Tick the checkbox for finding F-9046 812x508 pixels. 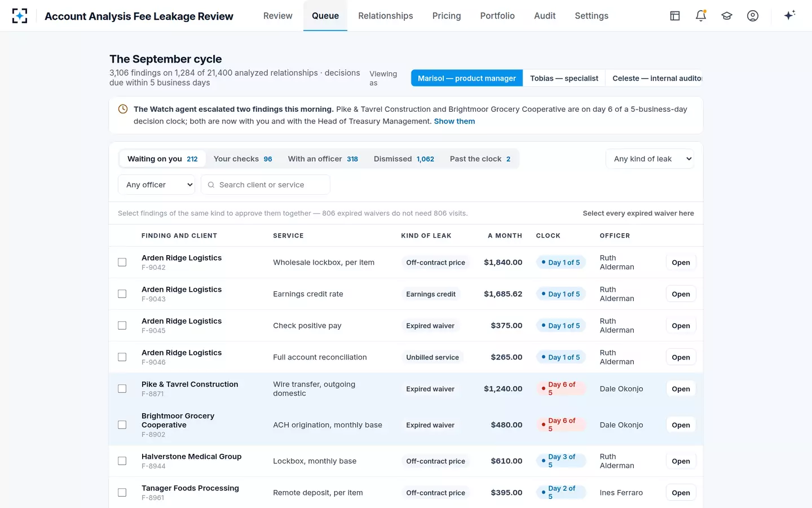122,357
